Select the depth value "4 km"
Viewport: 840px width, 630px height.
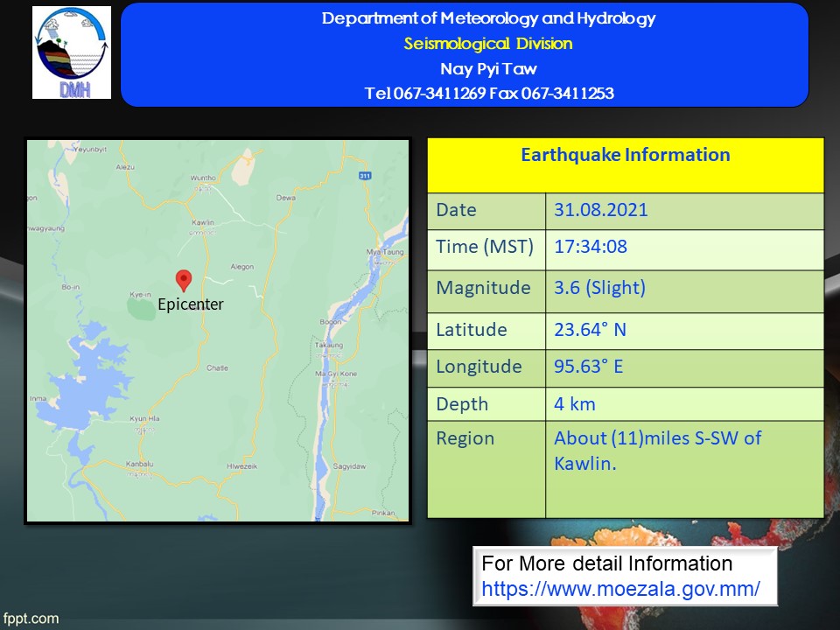pyautogui.click(x=574, y=404)
